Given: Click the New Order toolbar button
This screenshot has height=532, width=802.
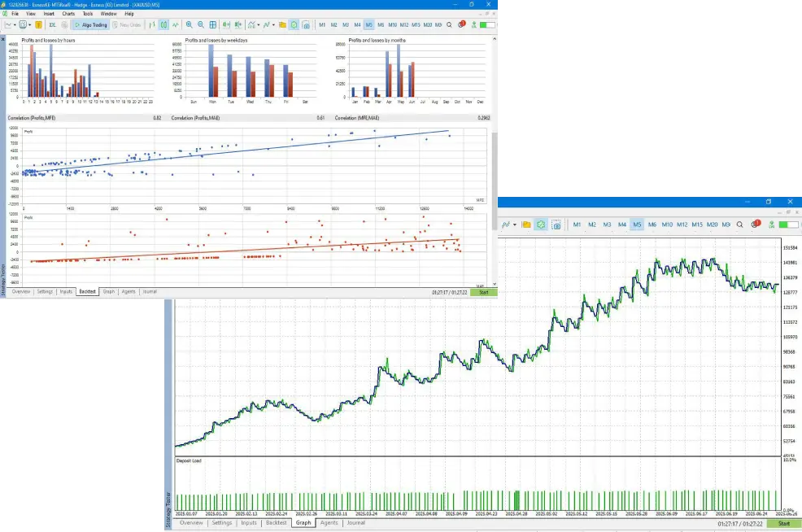Looking at the screenshot, I should click(x=126, y=25).
